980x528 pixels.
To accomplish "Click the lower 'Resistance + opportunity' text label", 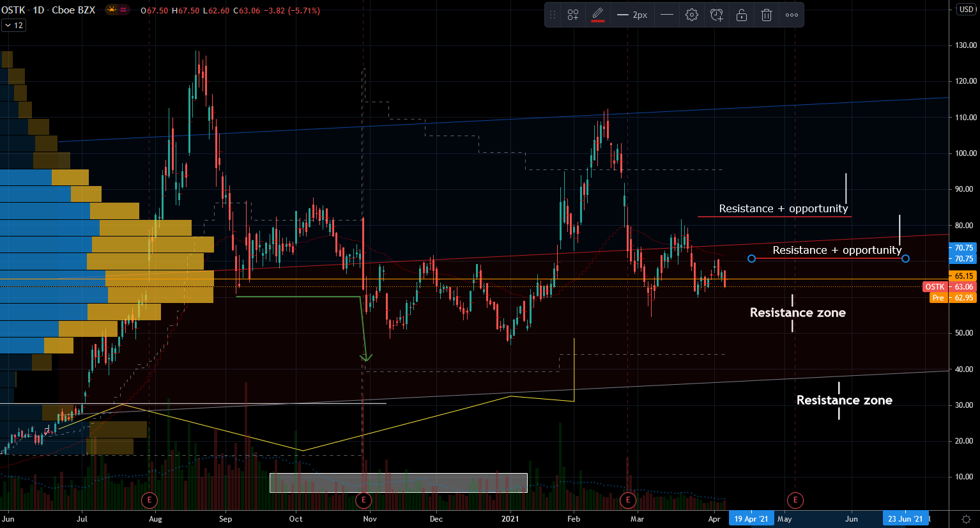I will (x=837, y=250).
